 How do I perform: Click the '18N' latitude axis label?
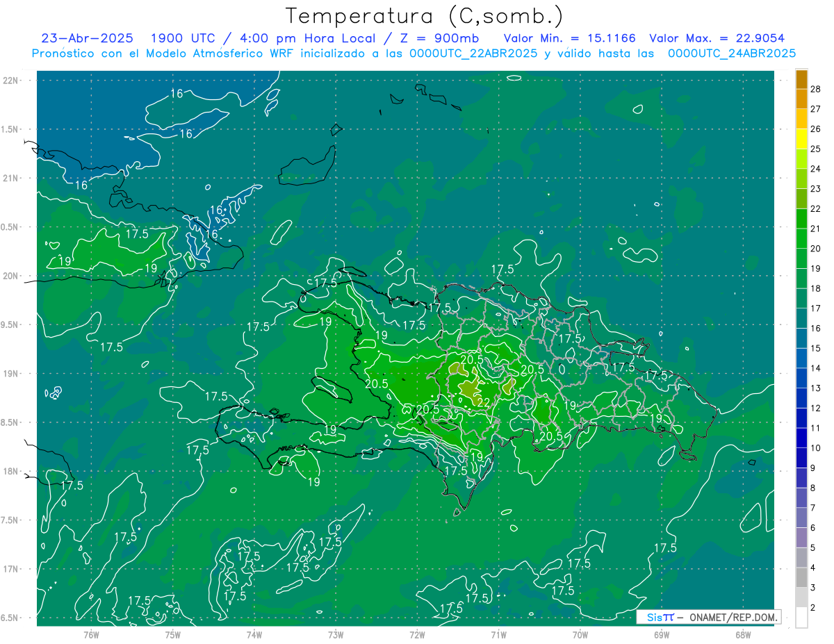click(x=12, y=472)
